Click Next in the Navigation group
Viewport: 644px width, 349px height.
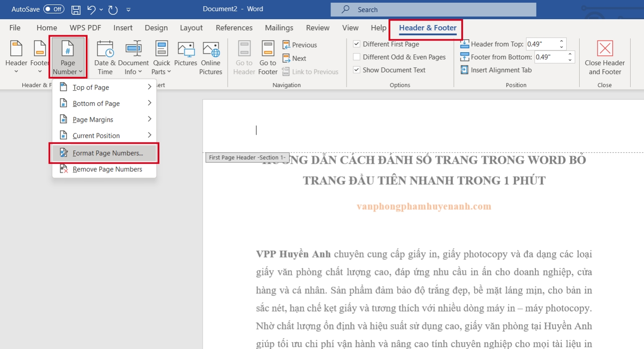[x=294, y=58]
